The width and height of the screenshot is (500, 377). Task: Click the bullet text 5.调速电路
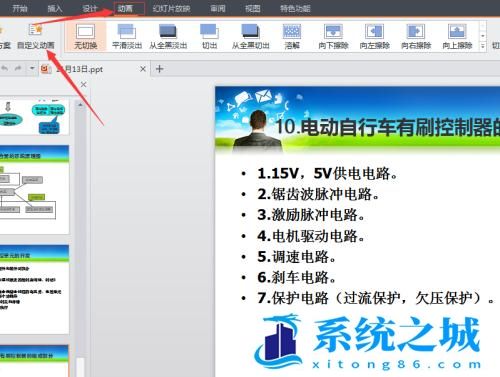[297, 257]
